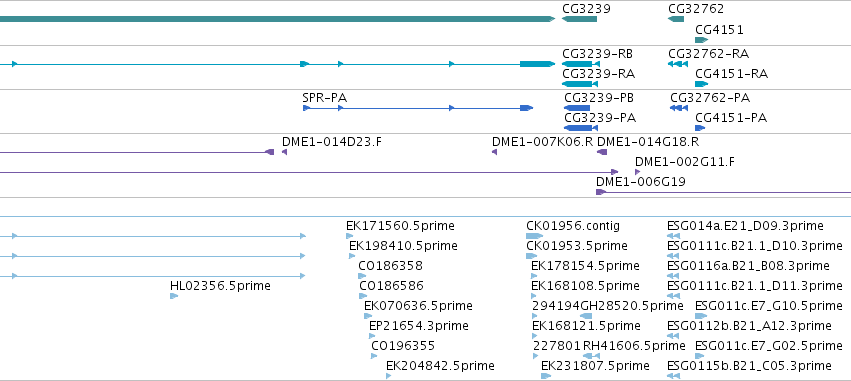Click the CG32762 gene label
The image size is (851, 381).
(x=696, y=9)
